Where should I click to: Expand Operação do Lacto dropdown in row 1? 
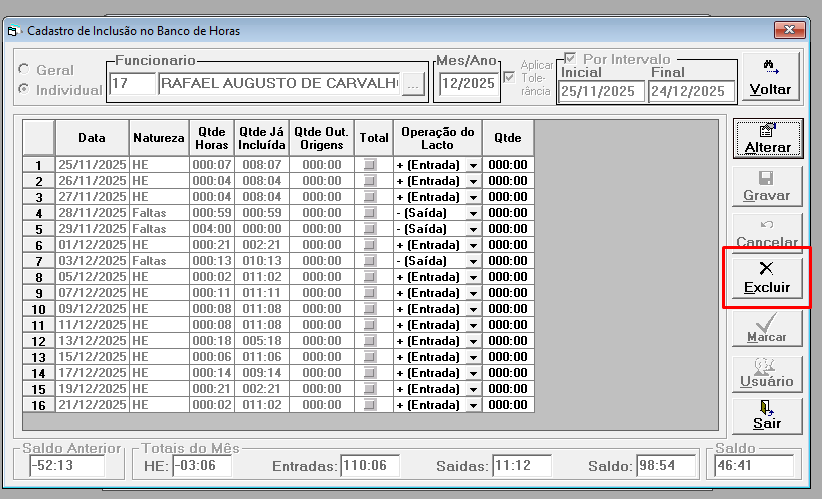coord(473,165)
